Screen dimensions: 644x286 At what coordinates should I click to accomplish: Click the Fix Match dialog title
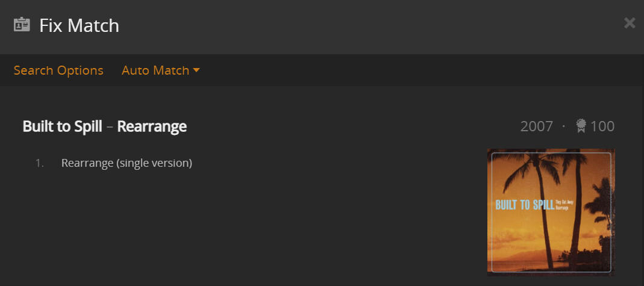[79, 25]
